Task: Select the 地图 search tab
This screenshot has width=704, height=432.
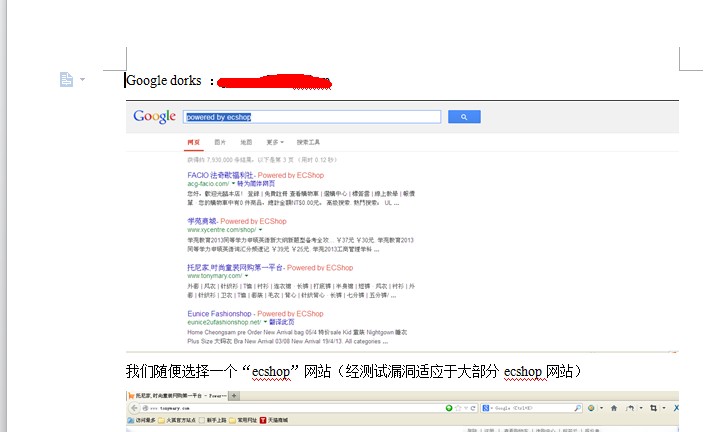Action: (246, 142)
